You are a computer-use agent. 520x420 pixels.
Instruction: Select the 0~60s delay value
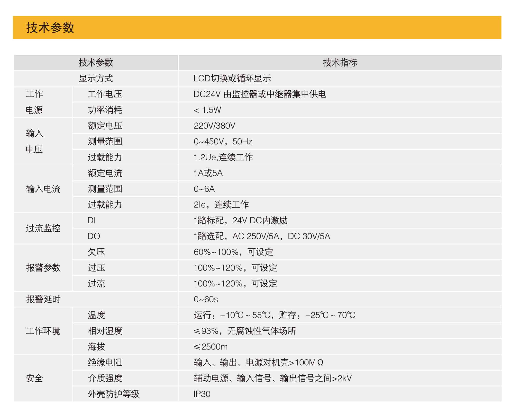point(206,299)
